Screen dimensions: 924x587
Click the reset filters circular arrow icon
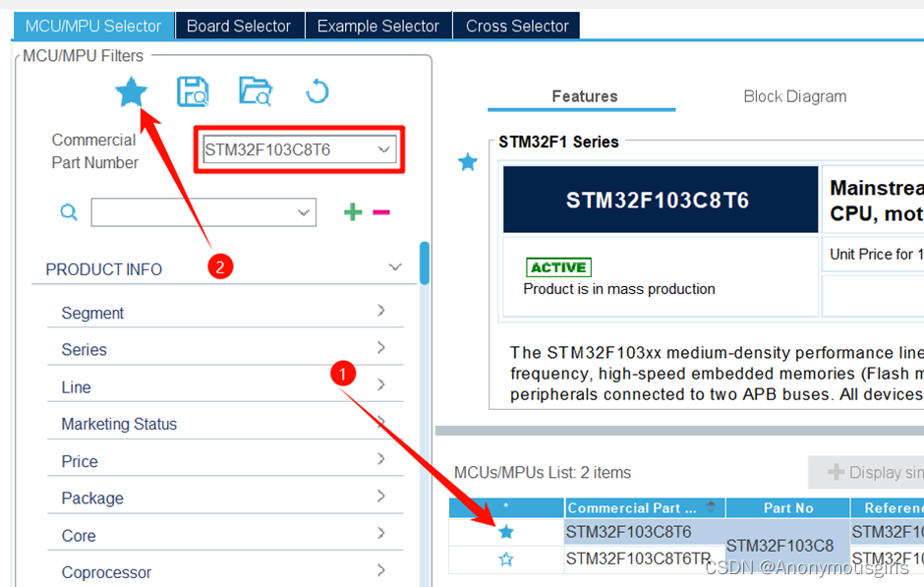pos(318,91)
